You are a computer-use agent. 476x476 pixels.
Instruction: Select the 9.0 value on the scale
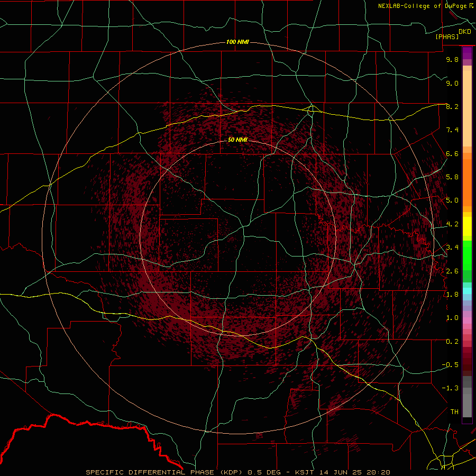coord(452,83)
